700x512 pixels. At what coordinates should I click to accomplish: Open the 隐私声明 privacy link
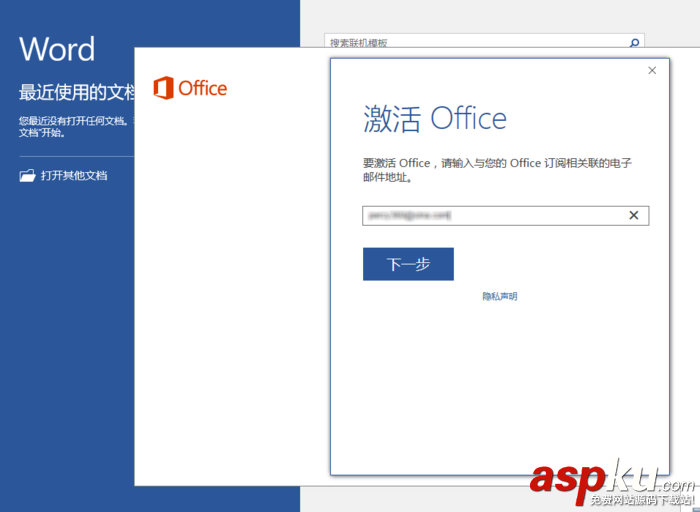(x=500, y=296)
